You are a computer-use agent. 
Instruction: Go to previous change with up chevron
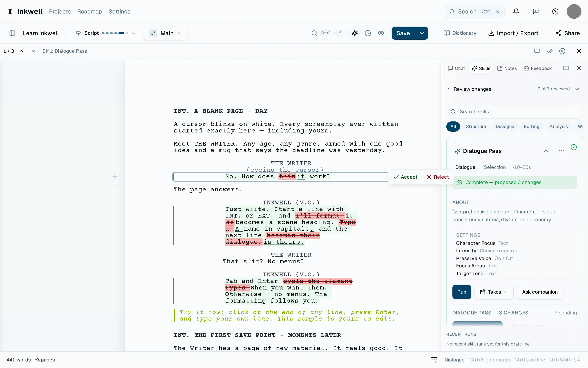click(21, 51)
